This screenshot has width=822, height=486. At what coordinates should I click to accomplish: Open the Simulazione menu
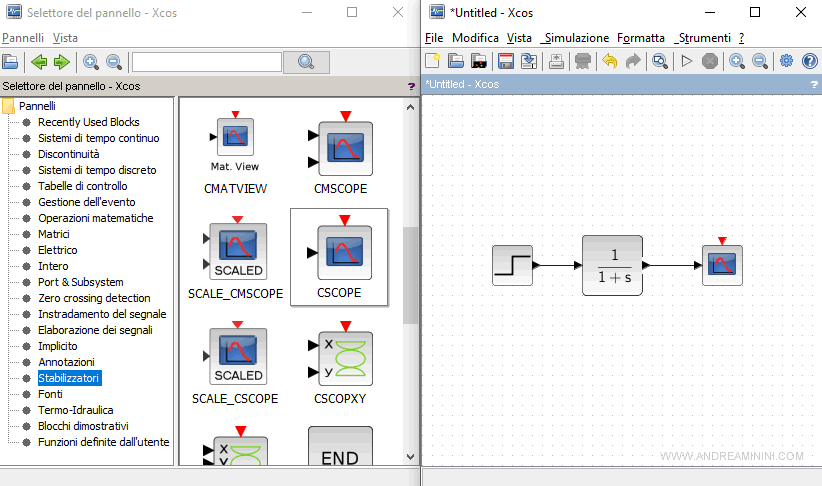click(x=575, y=38)
